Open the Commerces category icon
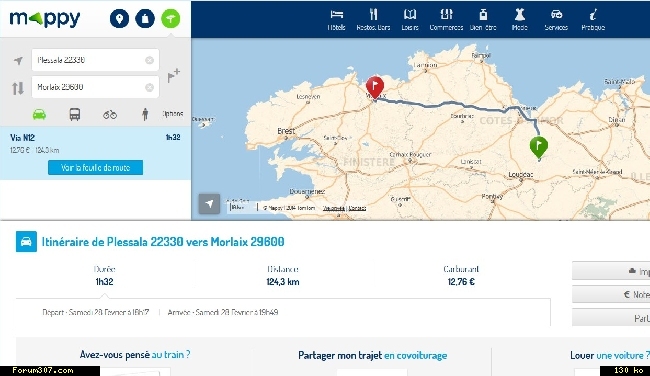This screenshot has width=650, height=376. [x=446, y=15]
